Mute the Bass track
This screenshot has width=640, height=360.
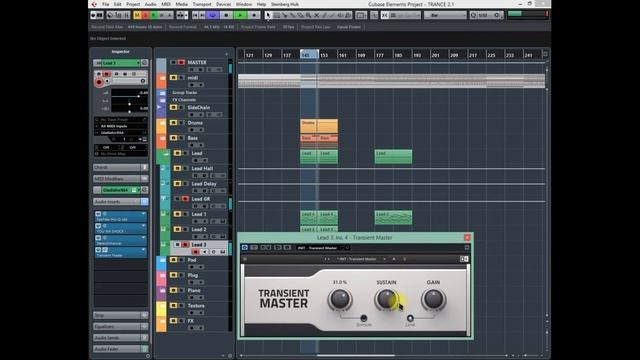coord(173,138)
